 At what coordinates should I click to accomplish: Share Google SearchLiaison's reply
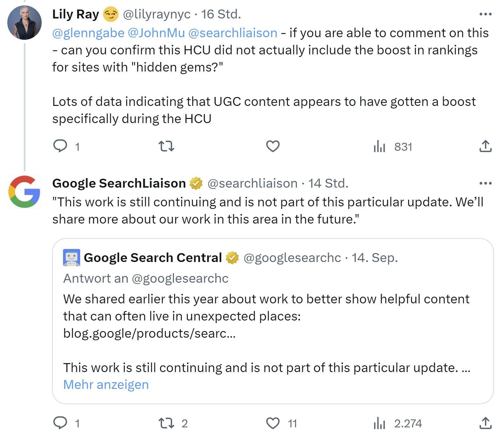(486, 423)
